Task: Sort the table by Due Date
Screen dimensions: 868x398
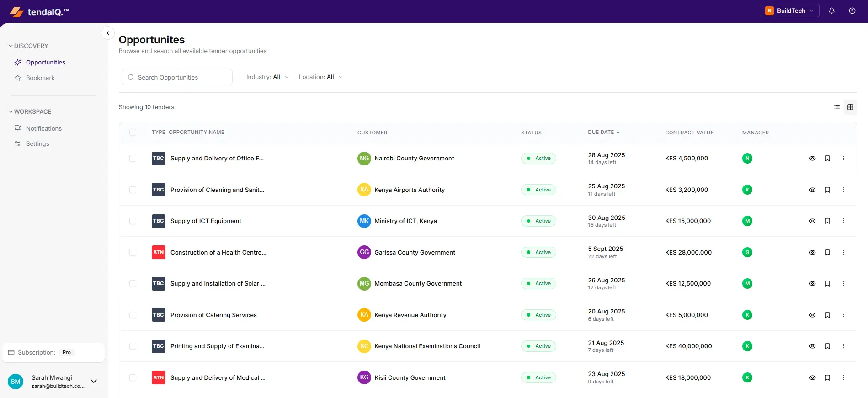Action: click(604, 133)
